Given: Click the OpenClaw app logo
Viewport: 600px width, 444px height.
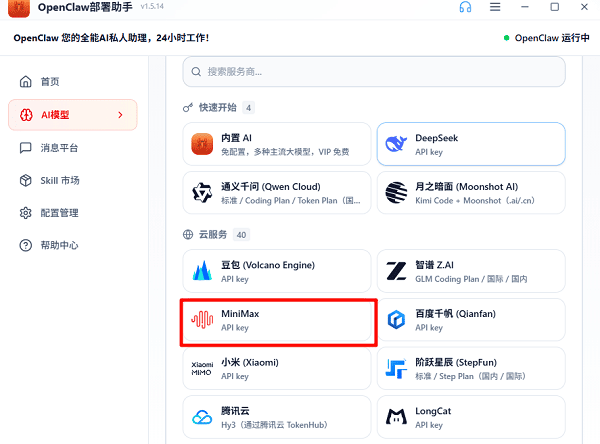Looking at the screenshot, I should (19, 8).
